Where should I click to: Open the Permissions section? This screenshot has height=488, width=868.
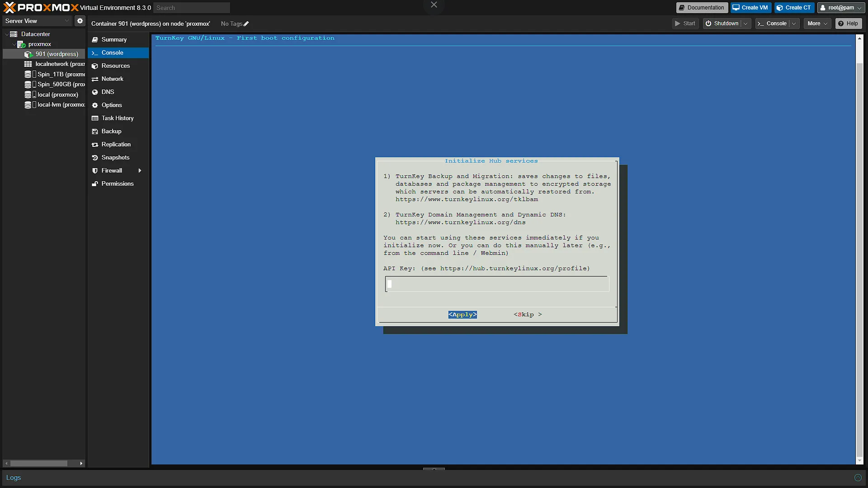click(x=118, y=183)
